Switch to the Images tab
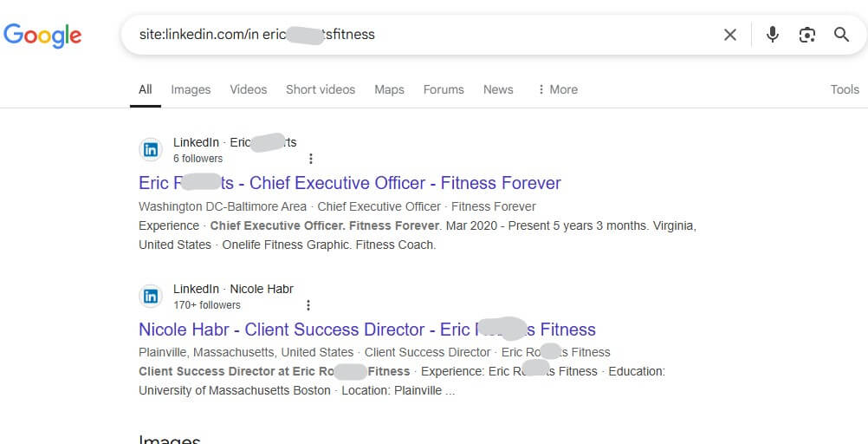This screenshot has height=444, width=868. 191,89
